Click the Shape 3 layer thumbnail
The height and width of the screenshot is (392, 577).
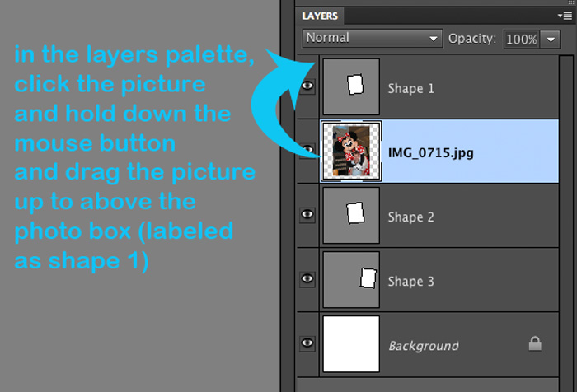[351, 279]
